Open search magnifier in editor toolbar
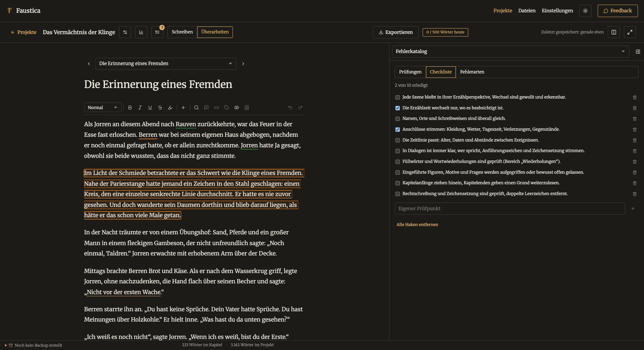The height and width of the screenshot is (350, 644). pyautogui.click(x=196, y=108)
